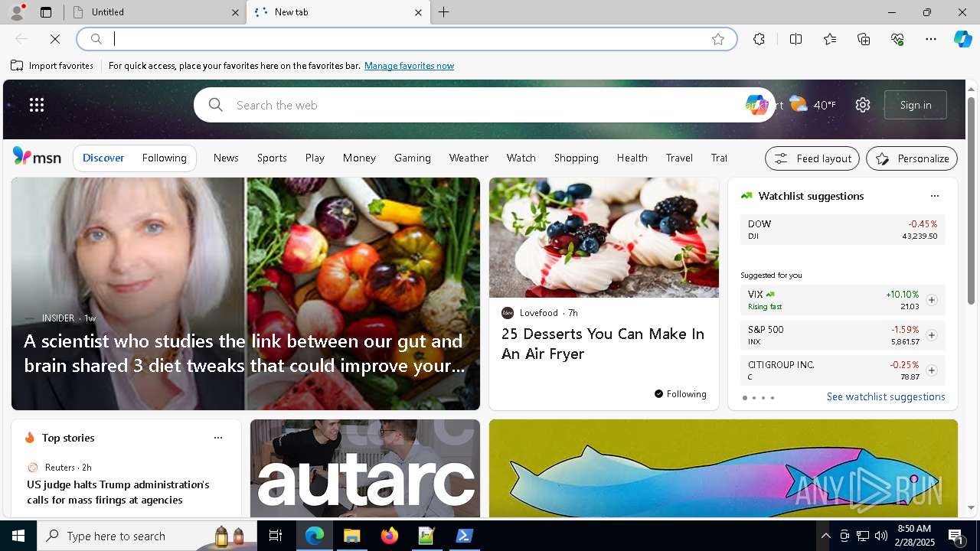
Task: Add S&P 500 to watchlist
Action: [x=931, y=335]
